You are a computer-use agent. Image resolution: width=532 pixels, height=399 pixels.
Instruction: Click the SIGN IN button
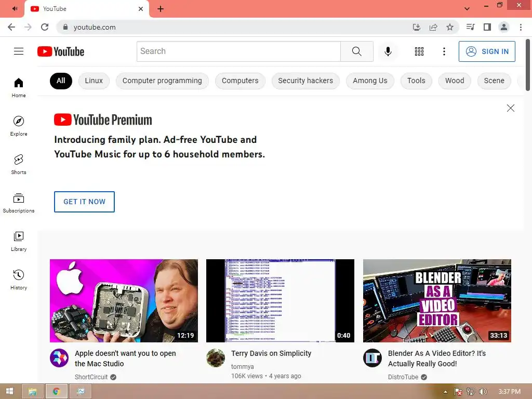pos(487,51)
